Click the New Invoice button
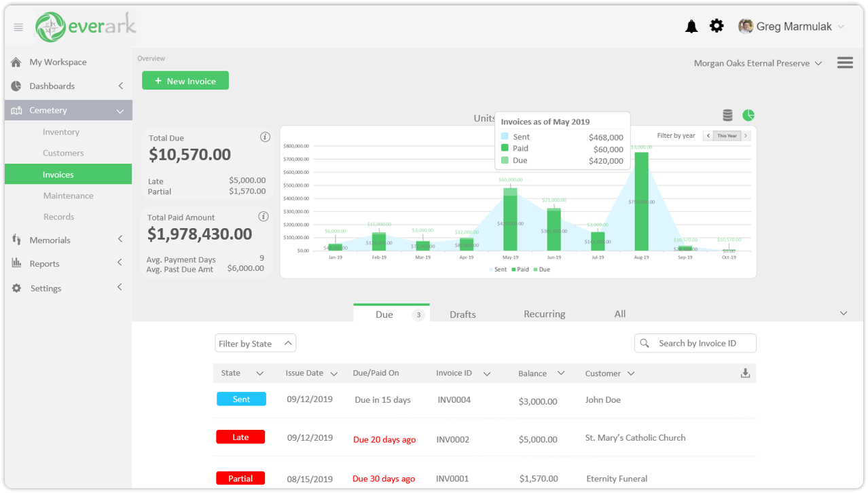Image resolution: width=868 pixels, height=493 pixels. point(185,81)
